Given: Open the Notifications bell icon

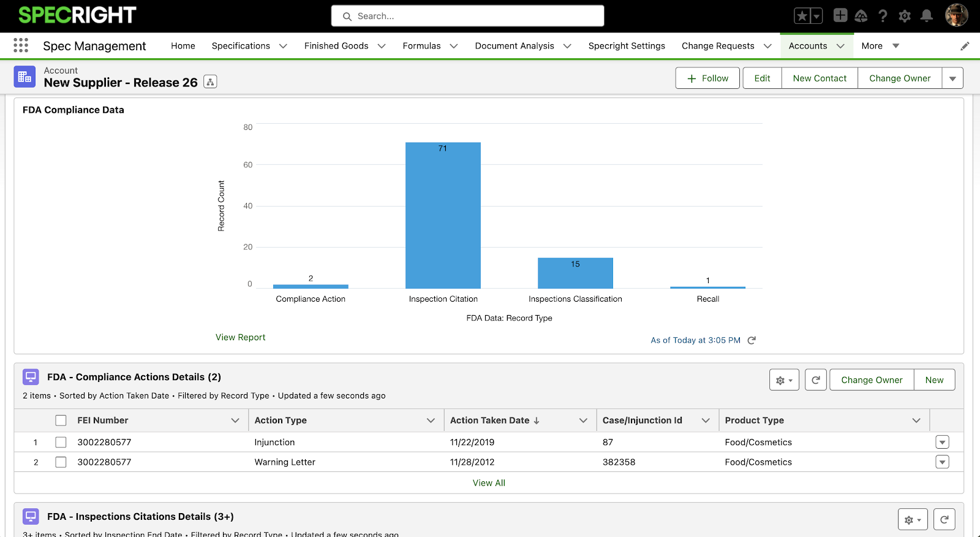Looking at the screenshot, I should click(x=927, y=16).
